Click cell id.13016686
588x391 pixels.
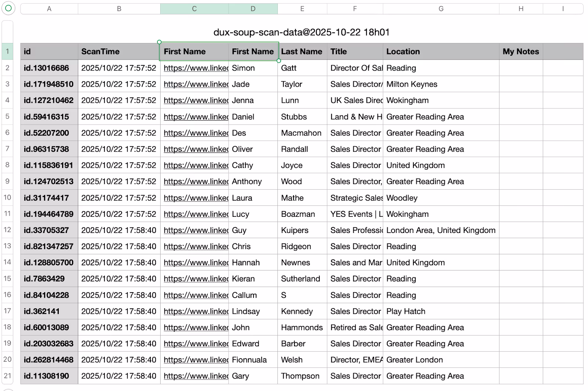click(x=49, y=68)
